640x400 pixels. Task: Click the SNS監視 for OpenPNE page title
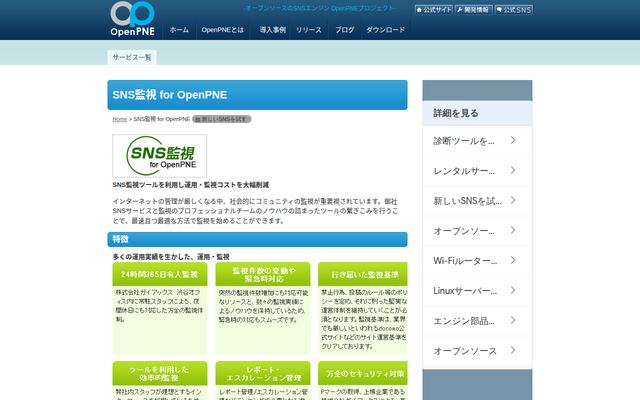click(258, 95)
